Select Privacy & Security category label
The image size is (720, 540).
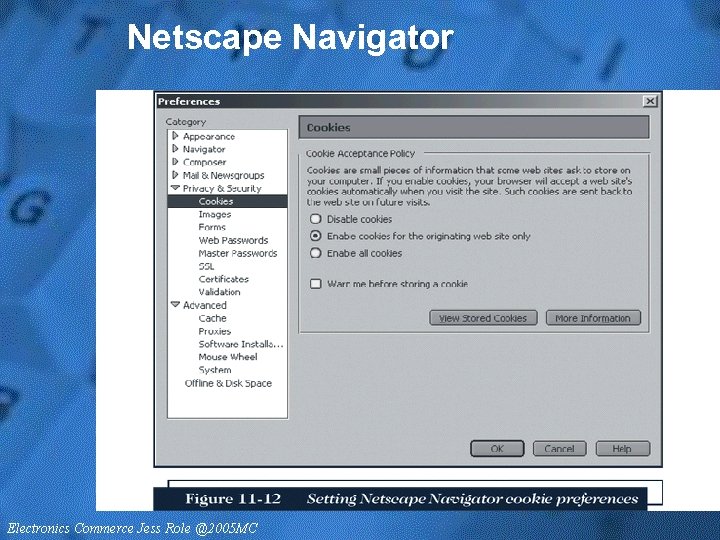(222, 188)
